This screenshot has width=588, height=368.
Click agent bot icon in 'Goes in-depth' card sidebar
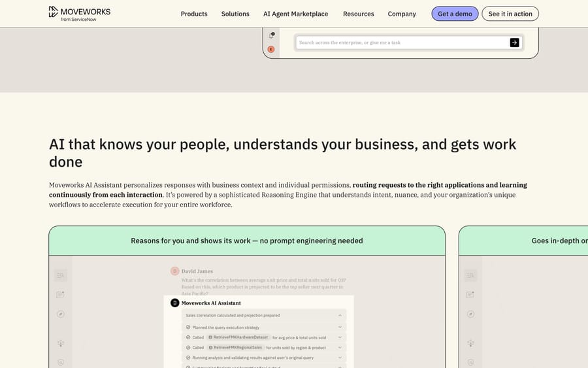(470, 343)
